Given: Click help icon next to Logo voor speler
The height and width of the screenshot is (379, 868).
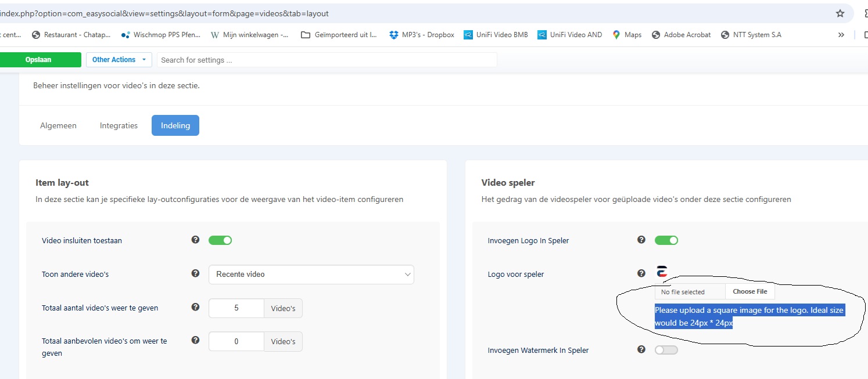Looking at the screenshot, I should point(641,273).
